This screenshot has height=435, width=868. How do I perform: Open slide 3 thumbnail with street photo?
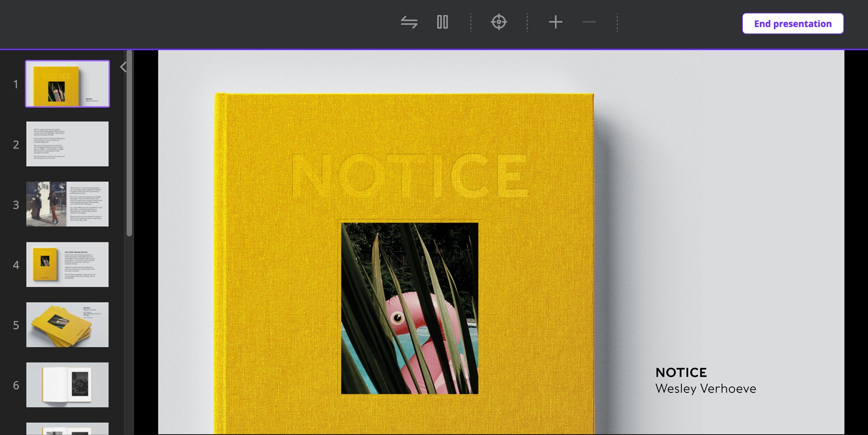click(67, 204)
